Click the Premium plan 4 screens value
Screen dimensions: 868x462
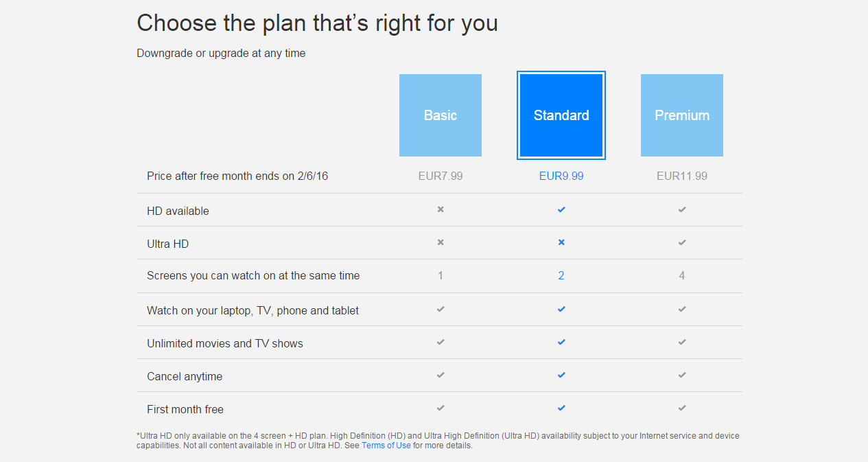click(x=682, y=275)
